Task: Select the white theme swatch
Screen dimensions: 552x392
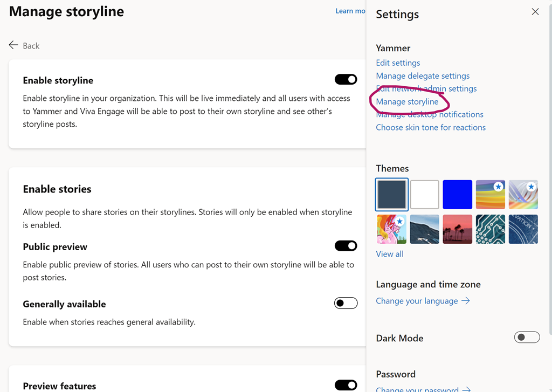Action: pos(425,195)
